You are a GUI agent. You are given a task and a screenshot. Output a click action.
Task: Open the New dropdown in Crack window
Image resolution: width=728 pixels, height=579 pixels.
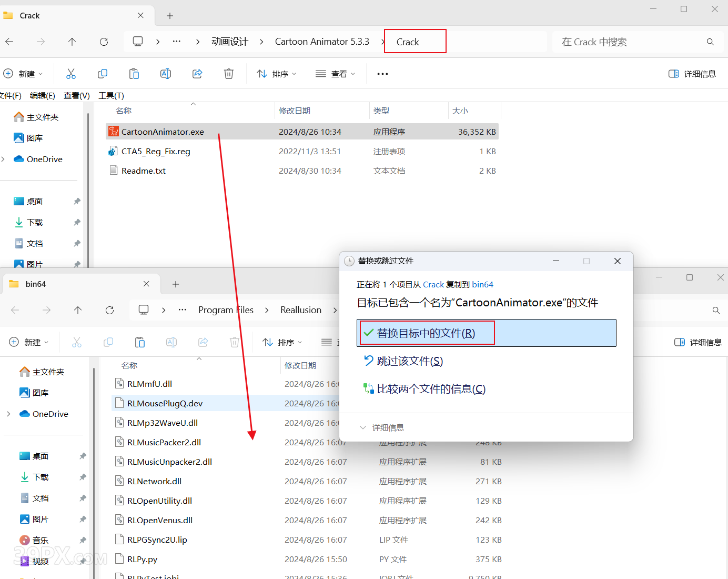(23, 74)
